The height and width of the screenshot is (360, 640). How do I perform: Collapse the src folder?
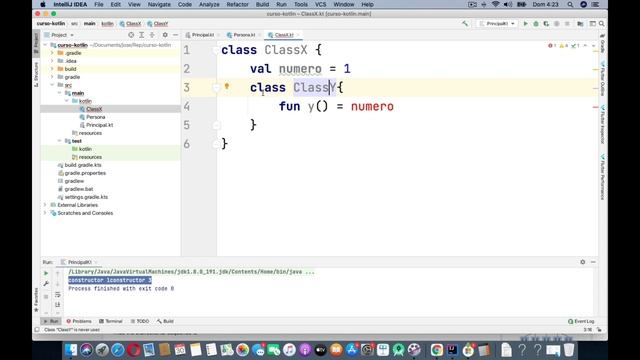52,85
